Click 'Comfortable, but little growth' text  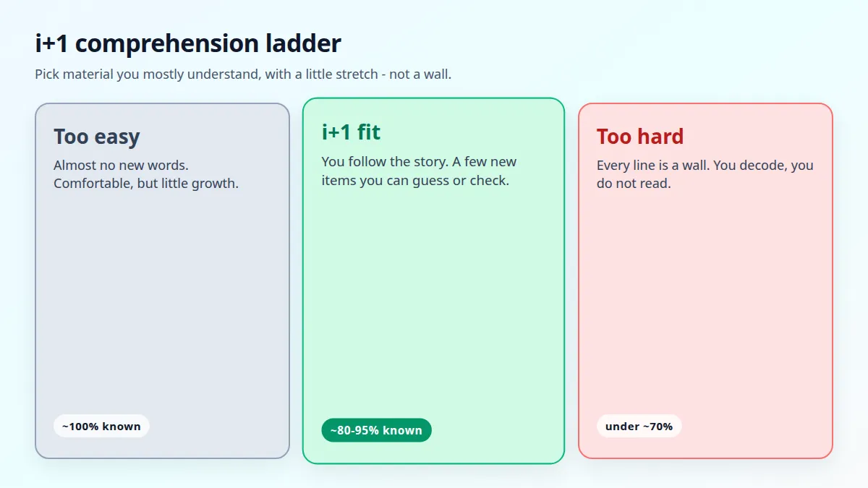coord(146,184)
